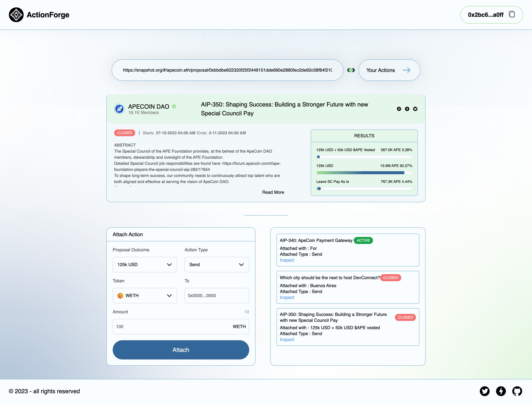Click the AIP-340: ApeCoin Payment Gateway title
Viewport: 532px width, 403px height.
[316, 241]
